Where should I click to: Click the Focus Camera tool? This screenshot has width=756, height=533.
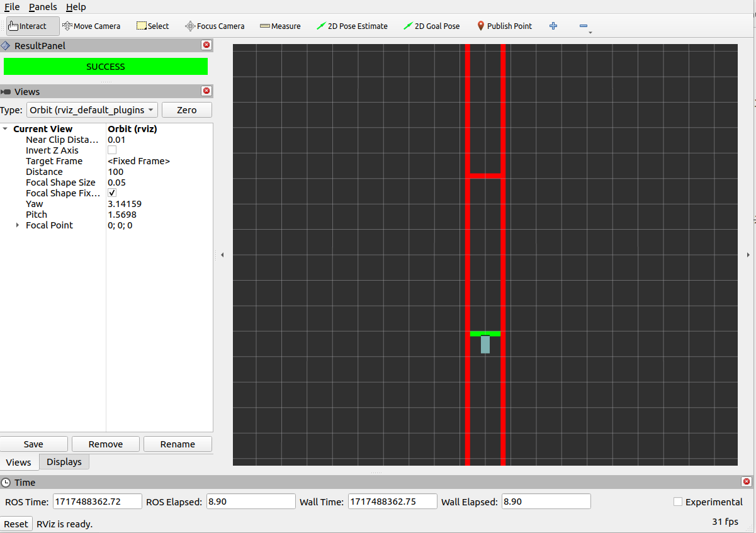pyautogui.click(x=214, y=26)
